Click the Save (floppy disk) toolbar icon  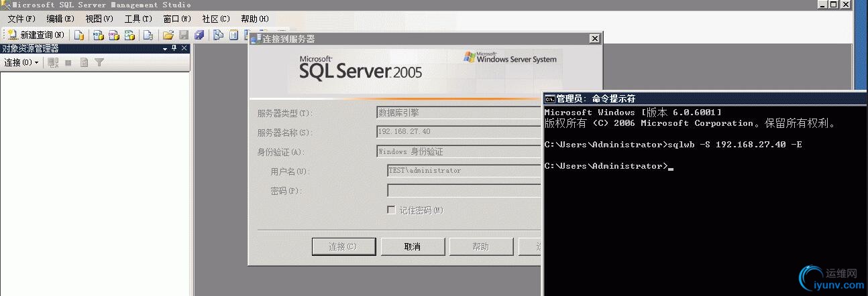click(184, 35)
